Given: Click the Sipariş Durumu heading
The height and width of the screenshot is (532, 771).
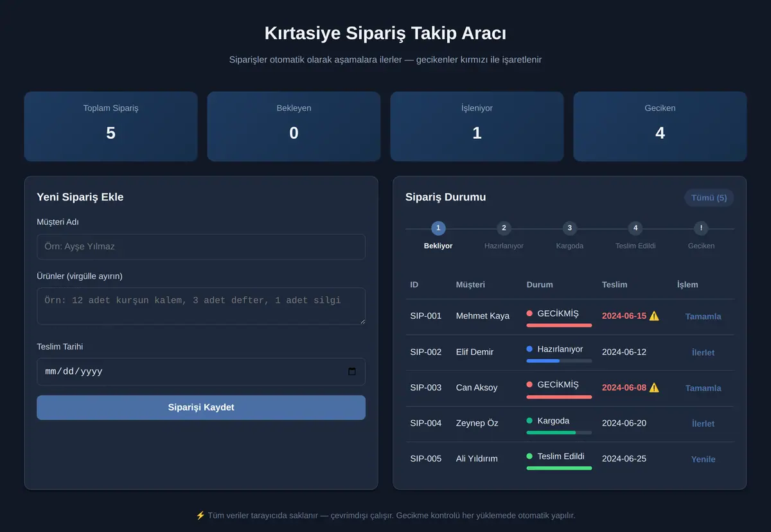Looking at the screenshot, I should click(446, 197).
